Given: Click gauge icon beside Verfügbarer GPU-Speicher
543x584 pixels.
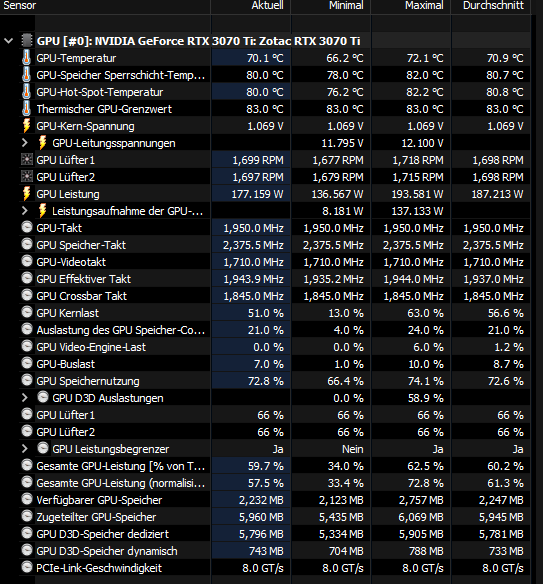Looking at the screenshot, I should [x=27, y=499].
